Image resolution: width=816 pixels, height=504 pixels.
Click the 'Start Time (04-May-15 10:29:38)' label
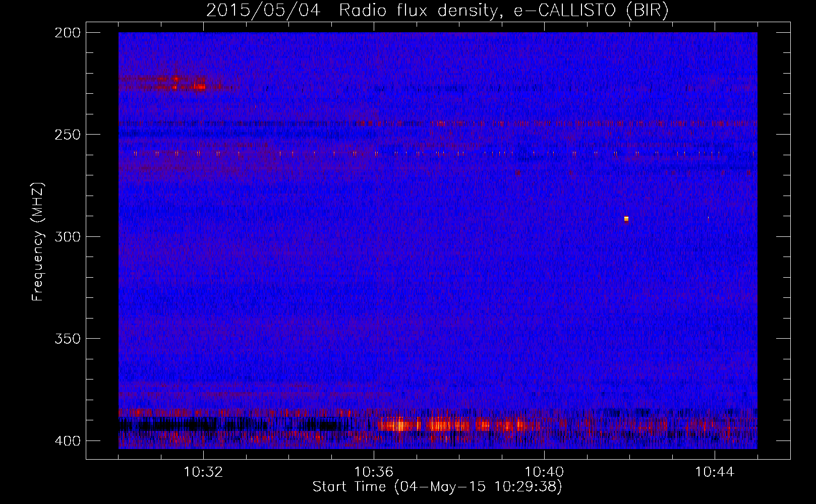coord(437,487)
